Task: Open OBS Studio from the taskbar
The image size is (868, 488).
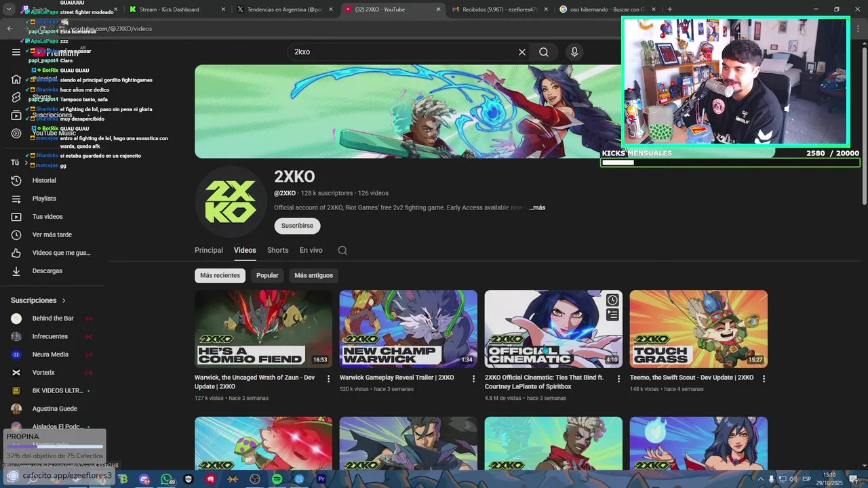Action: [255, 479]
